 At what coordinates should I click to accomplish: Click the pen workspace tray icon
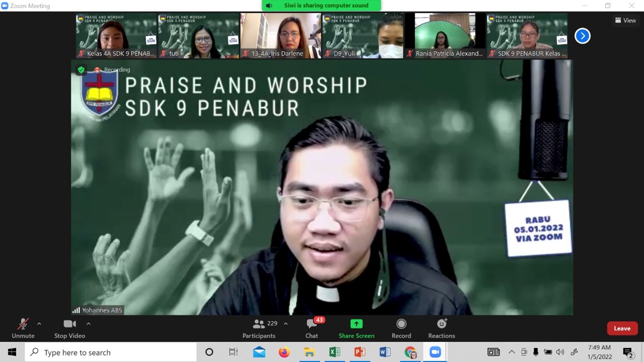point(574,352)
